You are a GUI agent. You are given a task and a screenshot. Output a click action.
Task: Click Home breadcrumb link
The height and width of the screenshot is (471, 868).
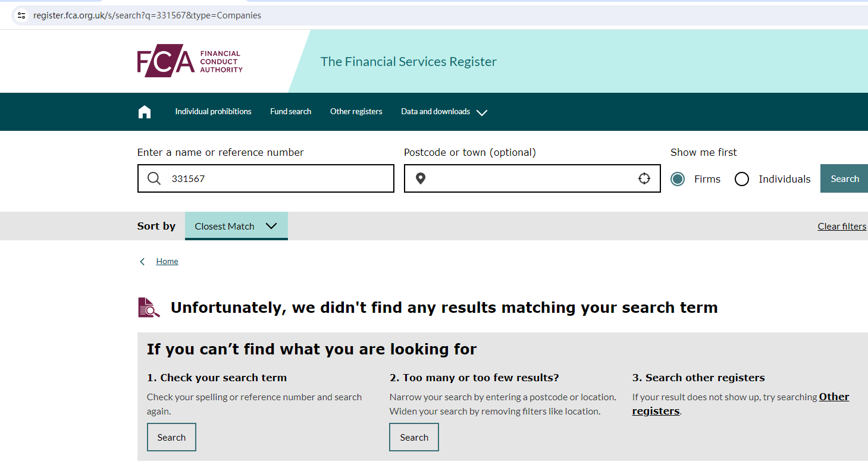point(167,262)
